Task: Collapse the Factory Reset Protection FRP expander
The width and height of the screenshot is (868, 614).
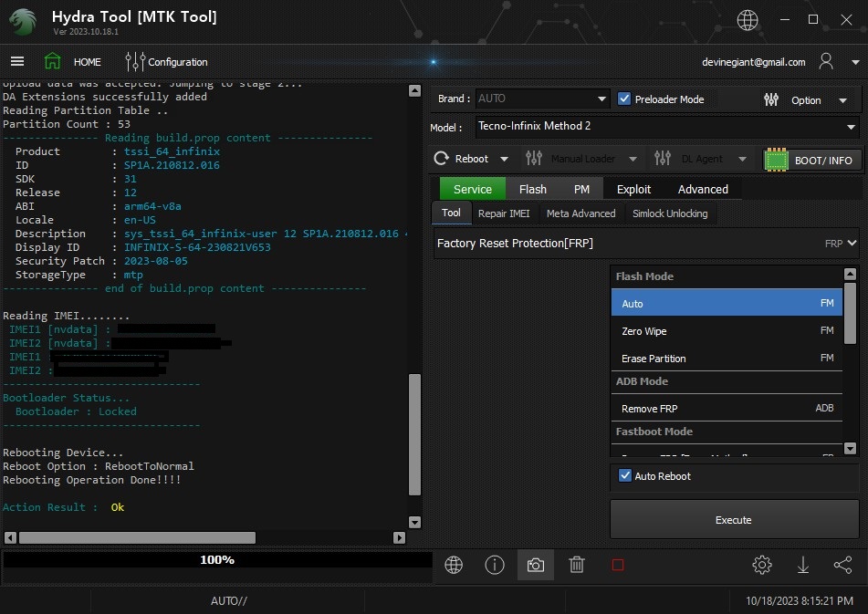Action: pyautogui.click(x=852, y=243)
